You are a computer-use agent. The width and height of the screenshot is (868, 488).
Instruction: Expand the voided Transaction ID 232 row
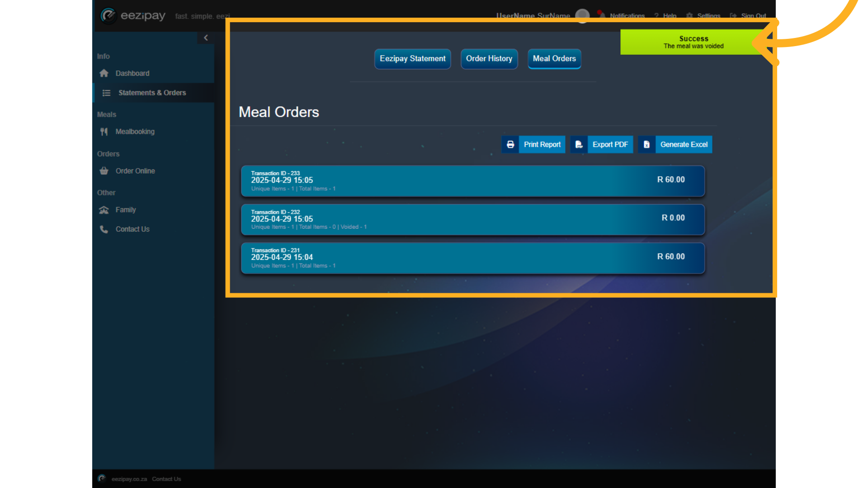tap(472, 220)
